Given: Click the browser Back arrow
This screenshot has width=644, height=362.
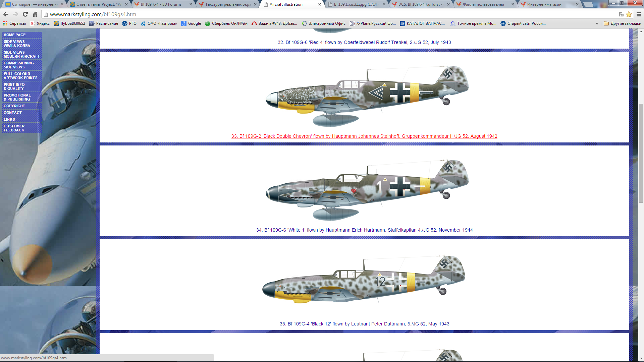Looking at the screenshot, I should coord(6,14).
